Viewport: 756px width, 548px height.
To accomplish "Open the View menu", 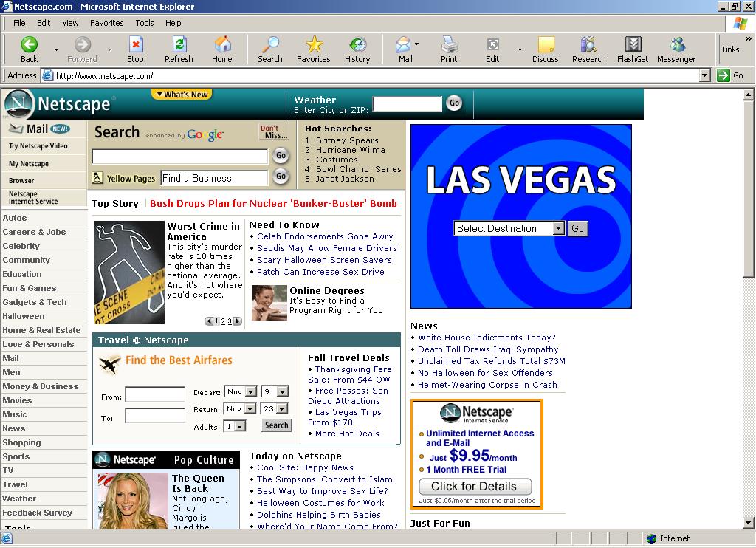I will (x=70, y=23).
